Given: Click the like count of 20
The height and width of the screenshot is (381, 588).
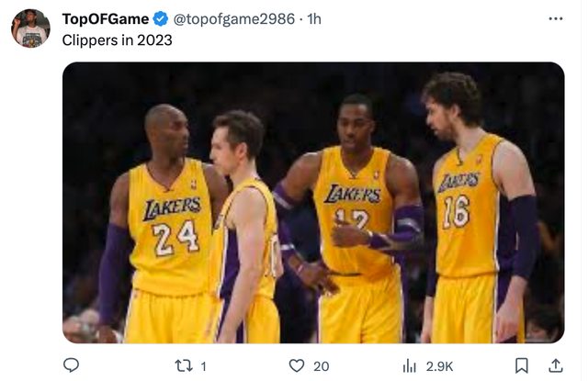Looking at the screenshot, I should coord(321,365).
